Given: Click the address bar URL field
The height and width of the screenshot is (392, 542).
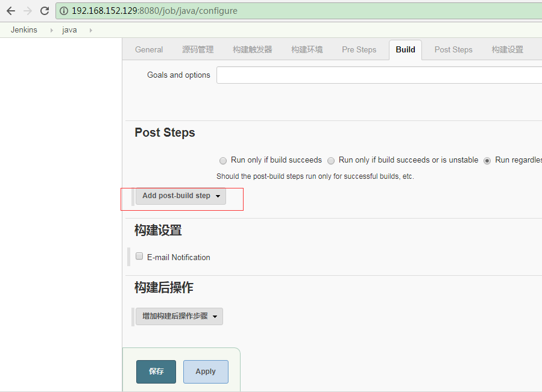Looking at the screenshot, I should pyautogui.click(x=299, y=11).
